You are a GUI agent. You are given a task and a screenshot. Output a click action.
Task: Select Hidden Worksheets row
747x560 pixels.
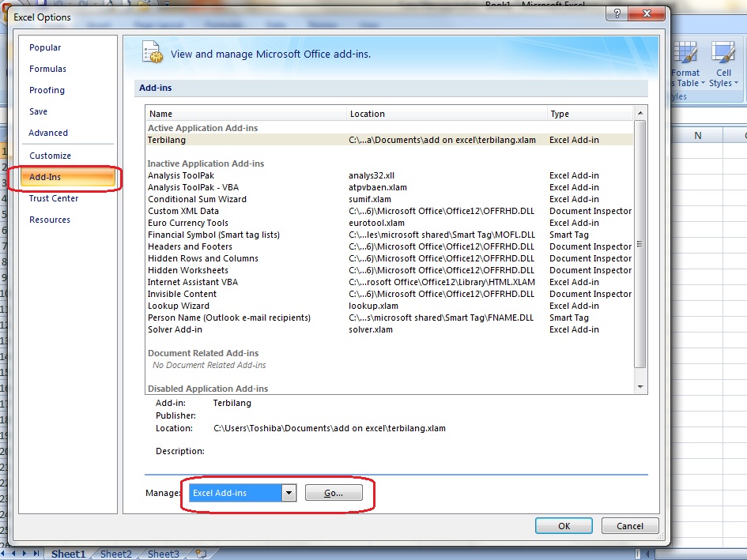click(x=389, y=270)
